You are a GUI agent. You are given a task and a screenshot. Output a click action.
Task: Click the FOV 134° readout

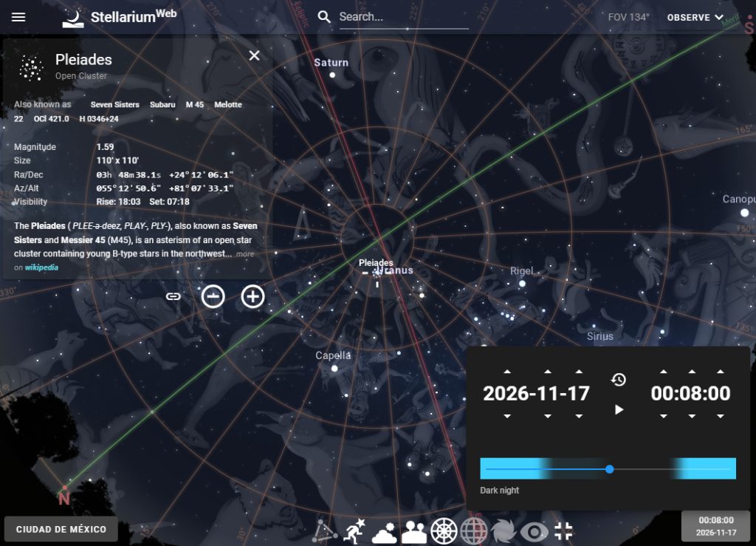(629, 18)
